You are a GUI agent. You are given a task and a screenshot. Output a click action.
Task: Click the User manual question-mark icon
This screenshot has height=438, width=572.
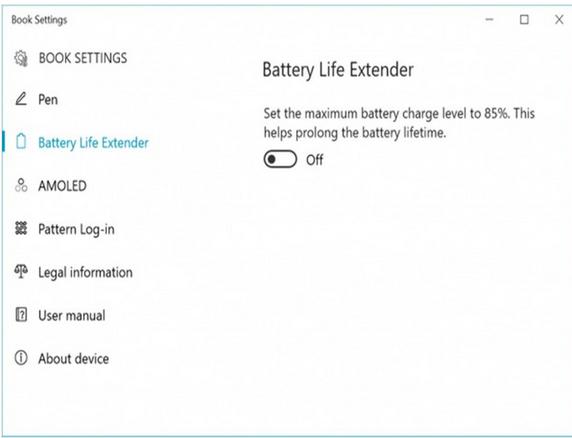tap(21, 315)
